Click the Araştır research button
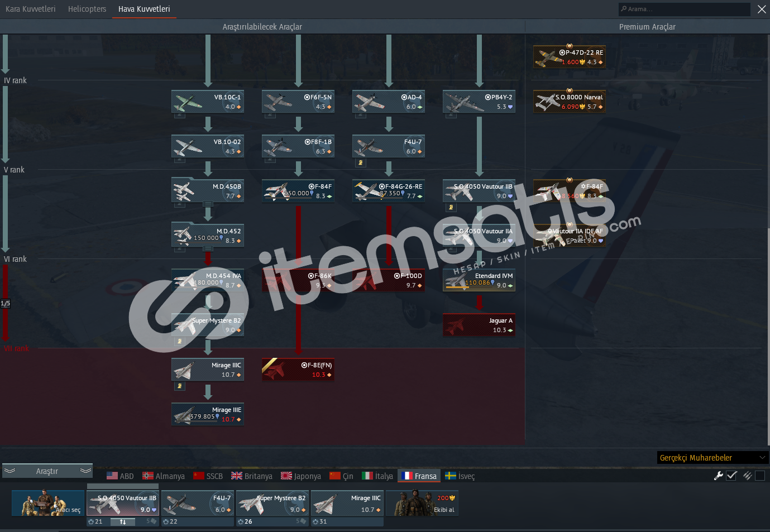The width and height of the screenshot is (770, 532). click(47, 471)
